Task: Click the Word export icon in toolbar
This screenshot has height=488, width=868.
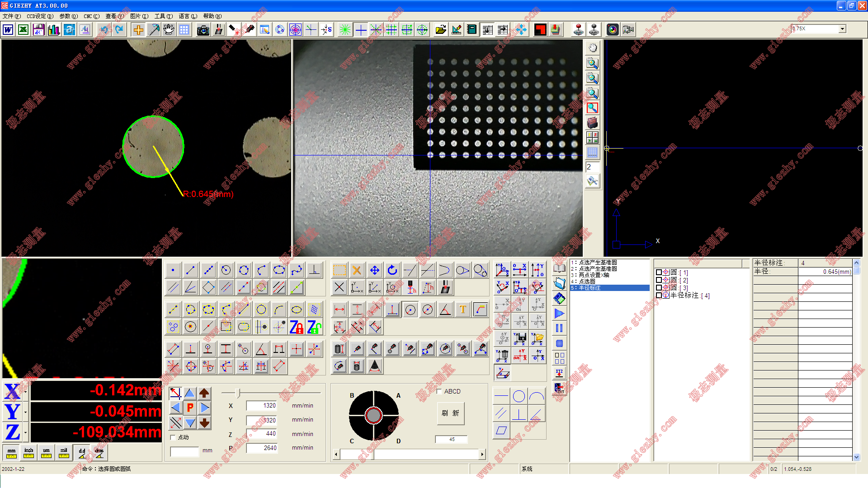Action: (x=8, y=30)
